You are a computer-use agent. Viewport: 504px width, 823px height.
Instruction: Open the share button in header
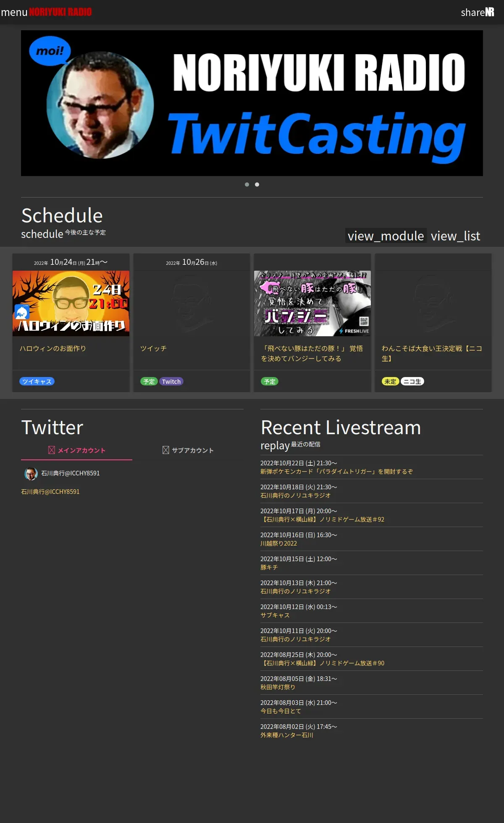[473, 12]
